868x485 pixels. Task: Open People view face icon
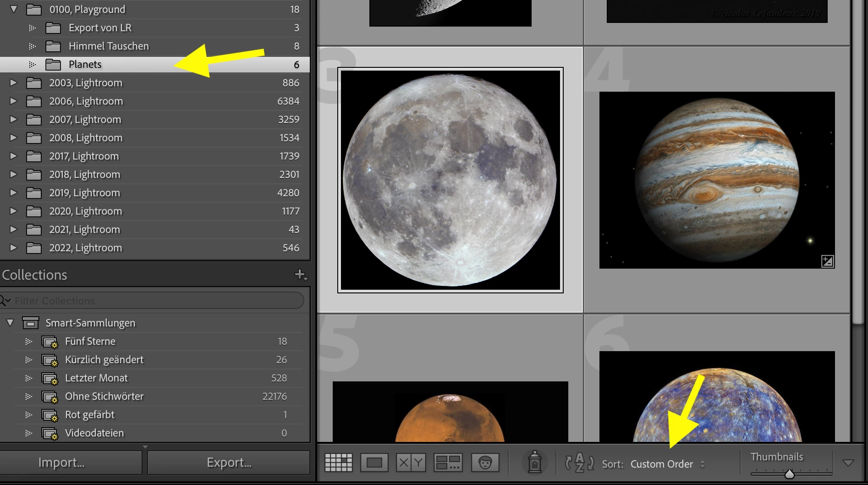pyautogui.click(x=485, y=463)
